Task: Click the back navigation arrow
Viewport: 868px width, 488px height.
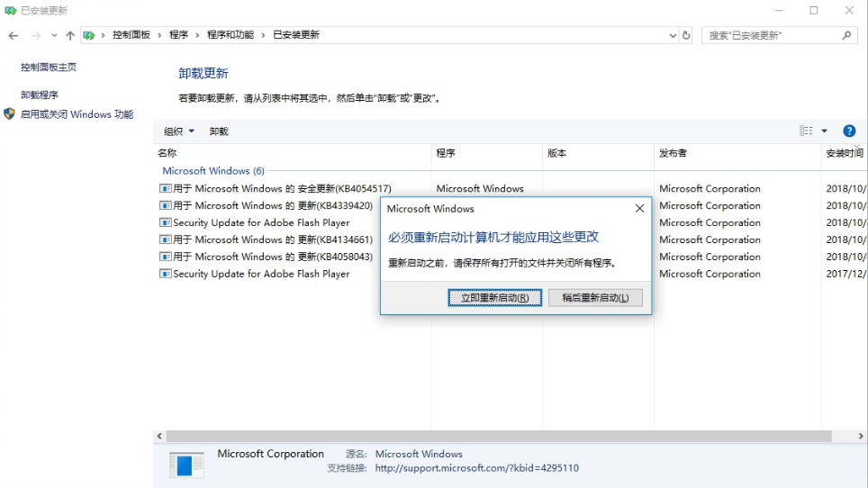Action: pos(14,35)
